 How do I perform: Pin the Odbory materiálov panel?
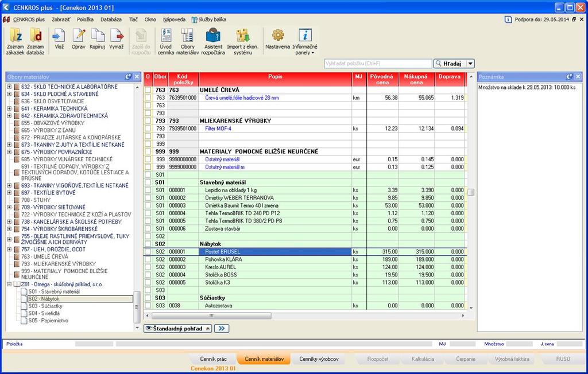click(128, 76)
